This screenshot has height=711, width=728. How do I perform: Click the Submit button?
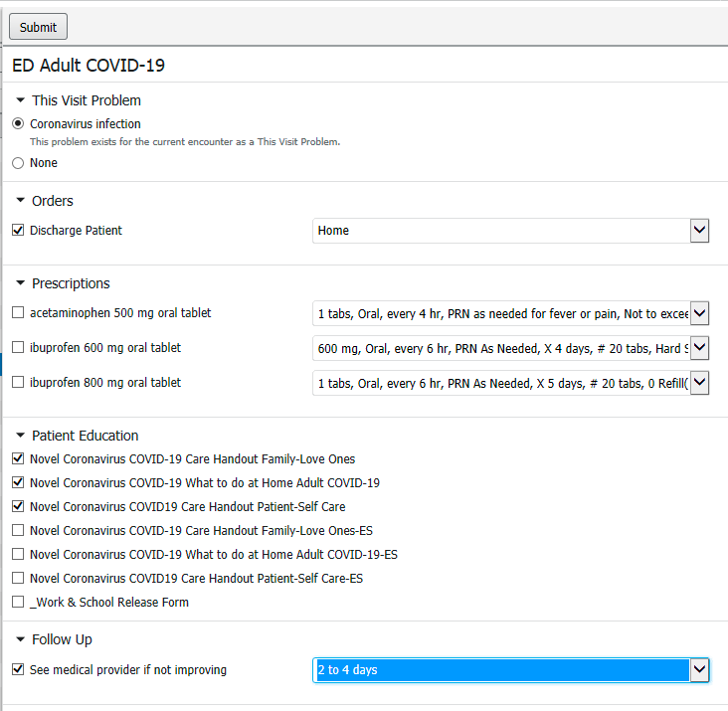pyautogui.click(x=38, y=27)
